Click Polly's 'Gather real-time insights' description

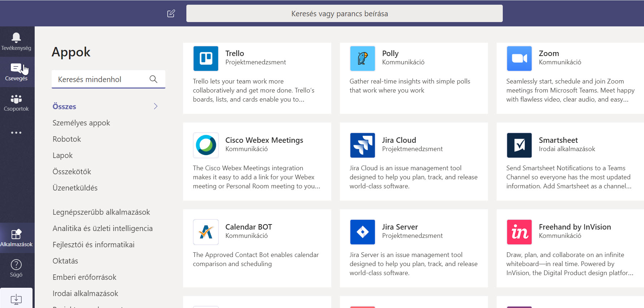(410, 86)
